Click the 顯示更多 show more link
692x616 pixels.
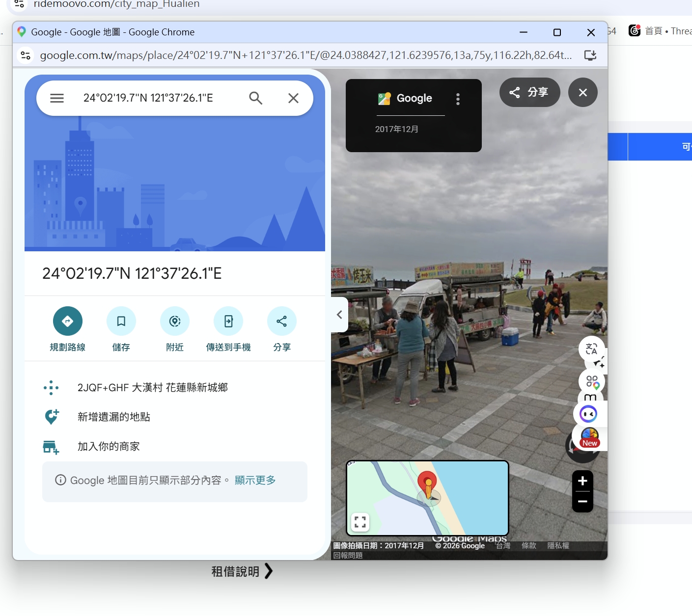tap(255, 480)
